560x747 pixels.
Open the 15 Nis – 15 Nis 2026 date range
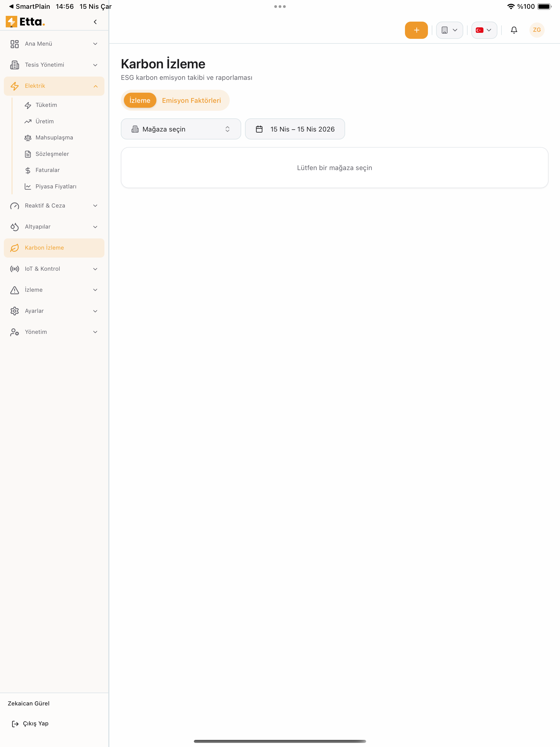(295, 129)
